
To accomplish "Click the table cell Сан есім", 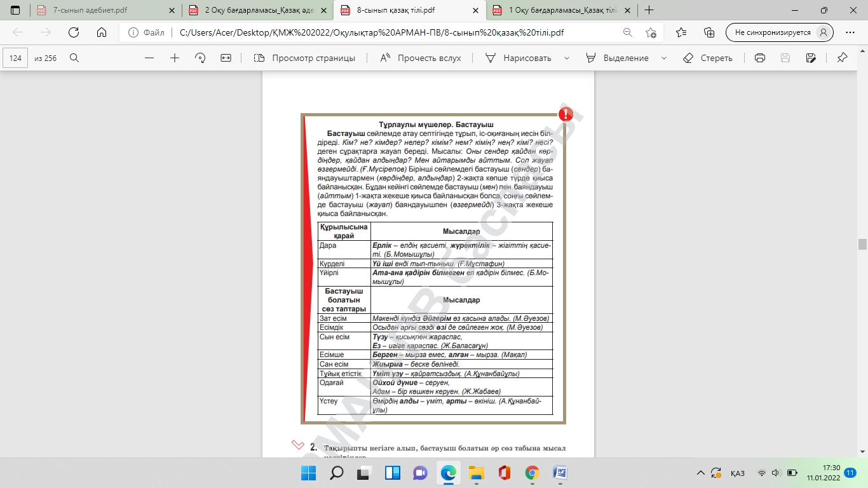I will [x=344, y=364].
